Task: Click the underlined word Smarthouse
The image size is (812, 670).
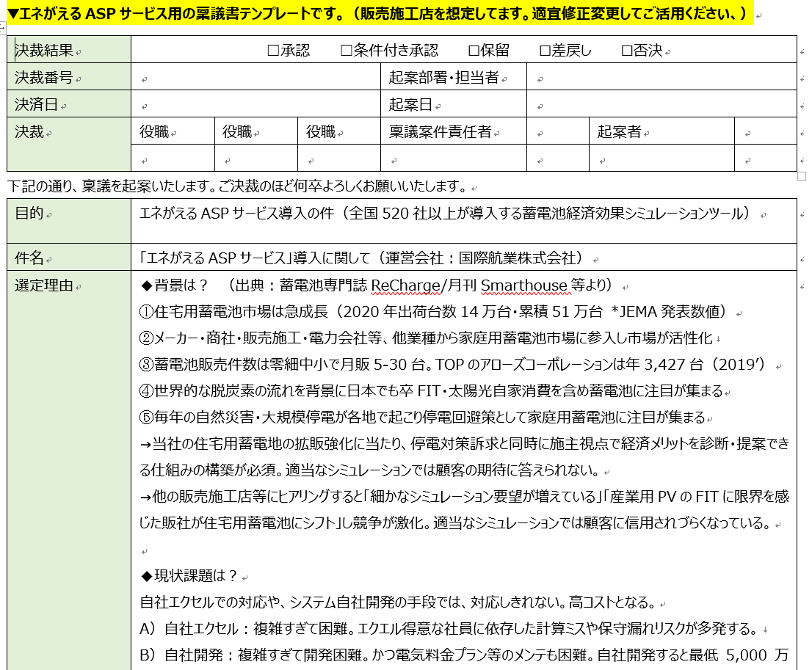Action: (524, 285)
